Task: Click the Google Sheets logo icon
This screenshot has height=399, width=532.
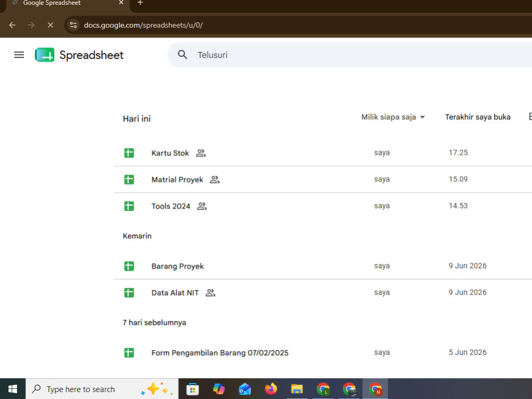Action: (x=45, y=55)
